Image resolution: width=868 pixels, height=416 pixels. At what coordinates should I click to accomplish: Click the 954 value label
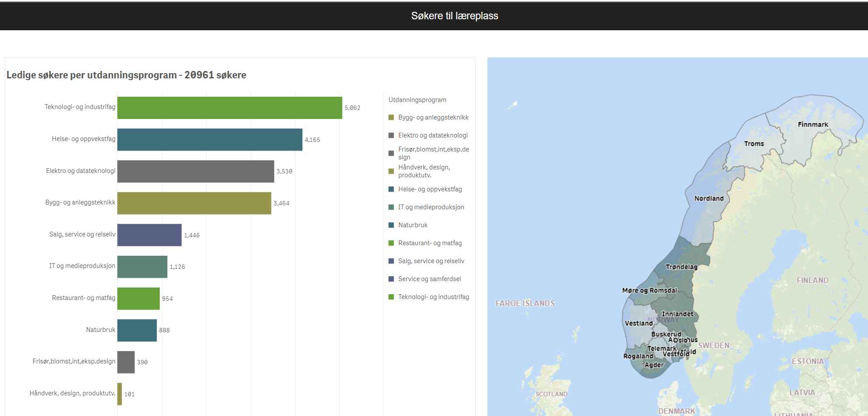[167, 299]
